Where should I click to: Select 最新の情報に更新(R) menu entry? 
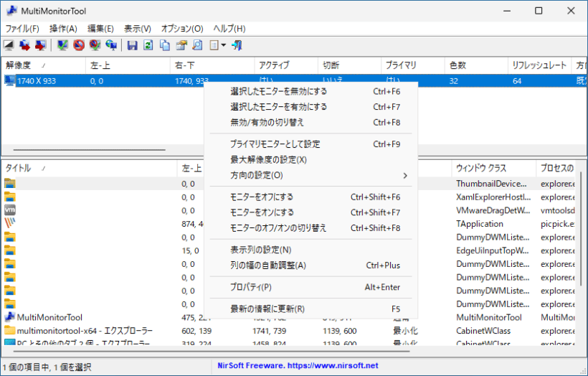coord(310,309)
